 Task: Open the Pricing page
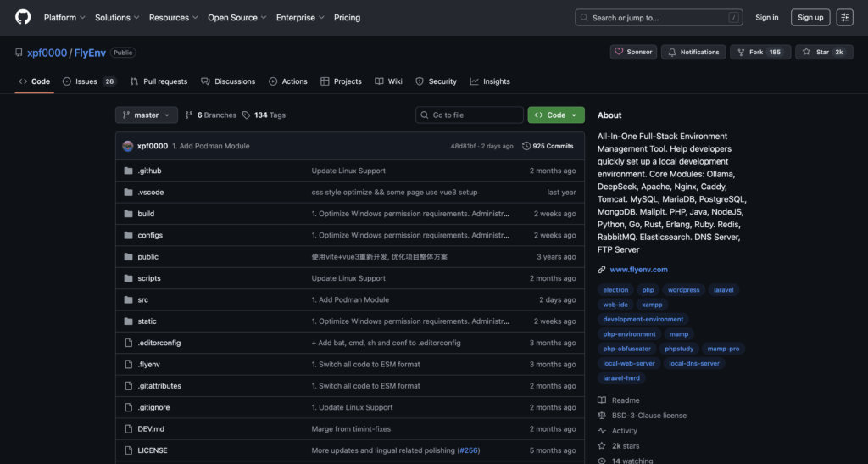[347, 18]
